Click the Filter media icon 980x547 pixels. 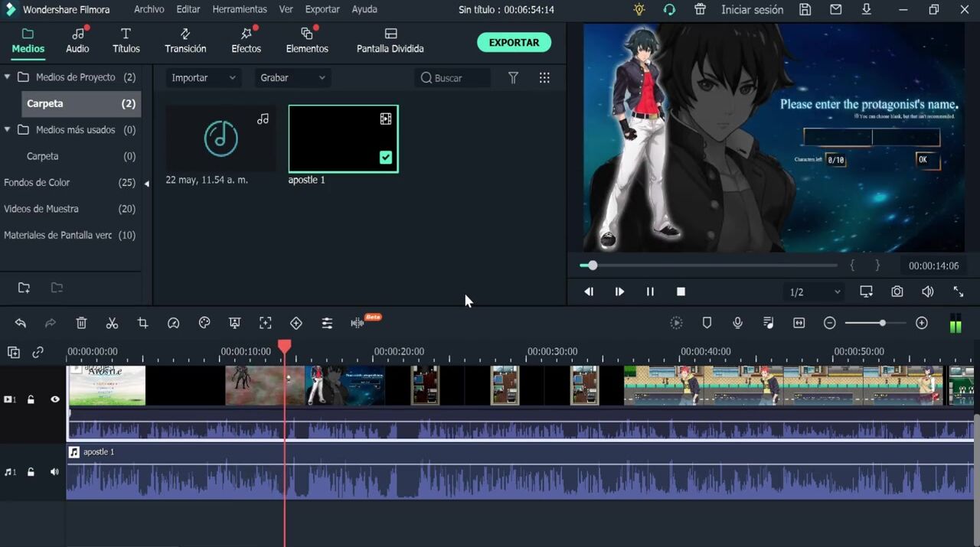pos(514,77)
